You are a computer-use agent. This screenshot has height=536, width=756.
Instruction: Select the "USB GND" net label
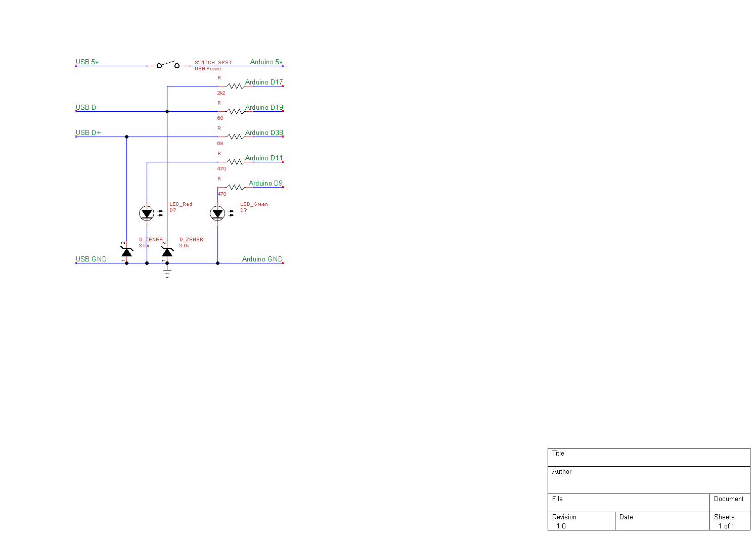(91, 259)
